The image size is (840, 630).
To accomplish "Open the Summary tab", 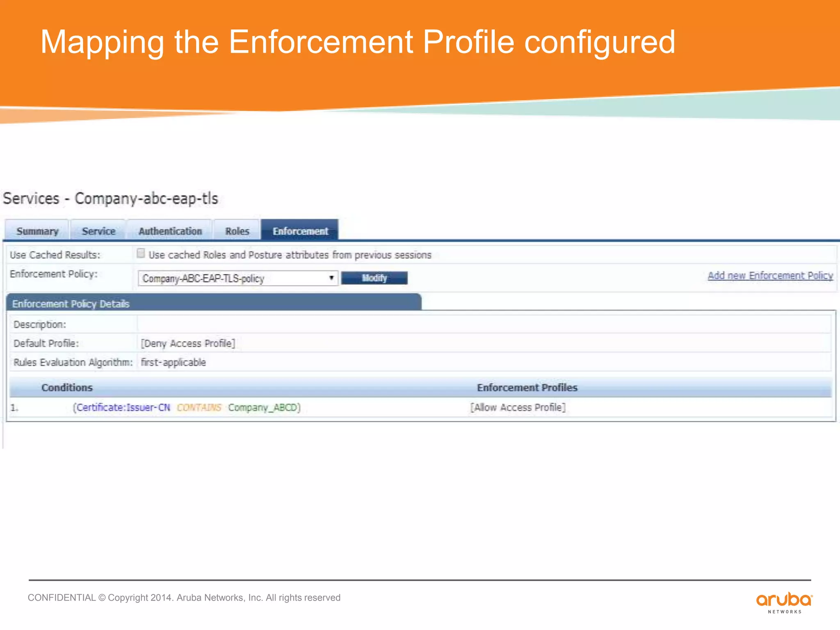I will click(x=37, y=231).
